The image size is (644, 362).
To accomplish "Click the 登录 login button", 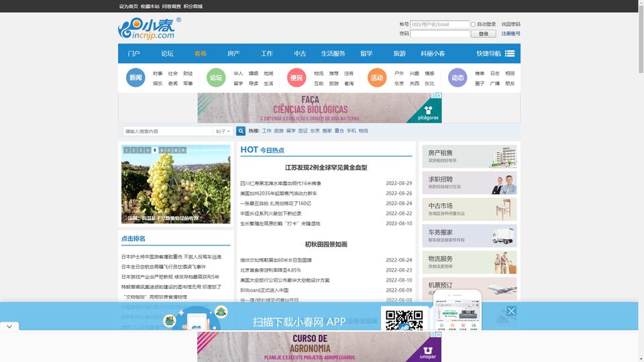I will click(x=484, y=34).
